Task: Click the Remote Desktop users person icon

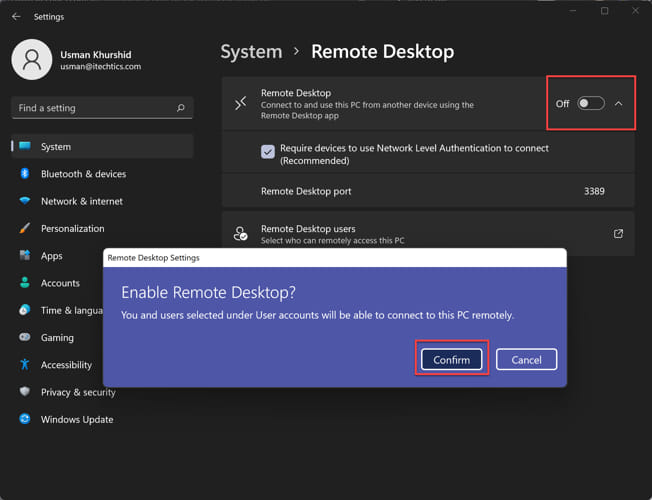Action: [240, 233]
